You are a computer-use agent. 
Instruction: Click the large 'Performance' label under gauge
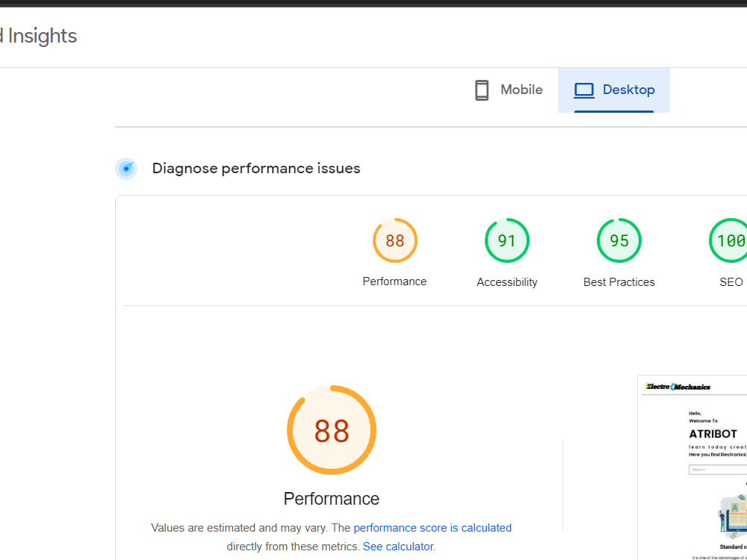(x=332, y=499)
